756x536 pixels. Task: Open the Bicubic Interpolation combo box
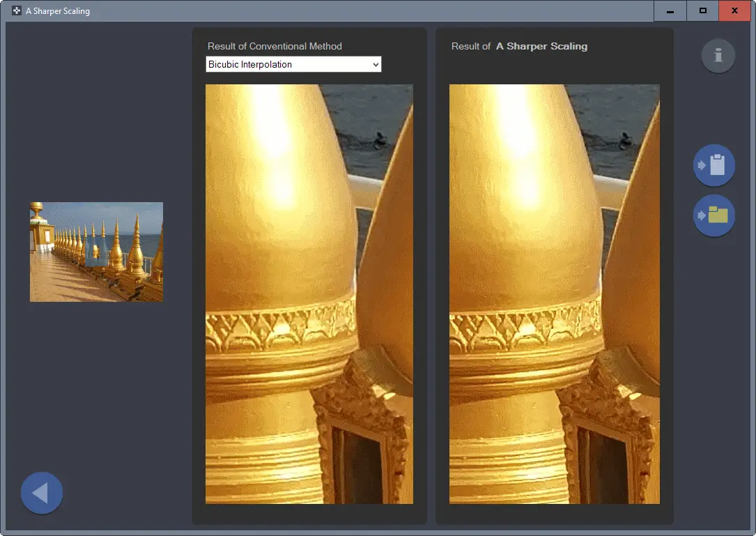point(293,64)
